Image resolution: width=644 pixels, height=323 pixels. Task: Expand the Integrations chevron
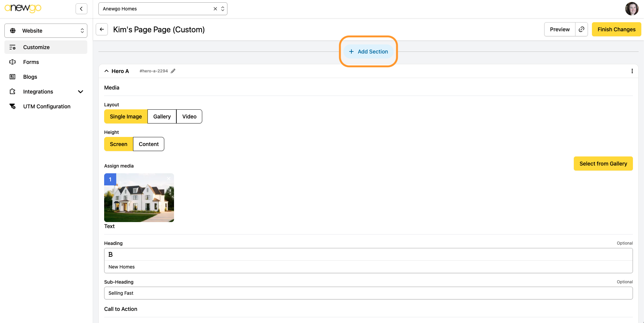(81, 92)
